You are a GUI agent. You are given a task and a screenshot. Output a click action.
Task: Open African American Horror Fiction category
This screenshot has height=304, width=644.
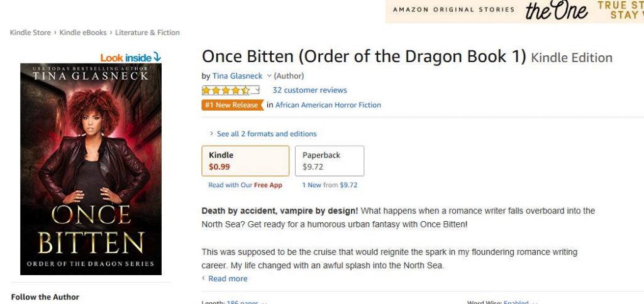[328, 105]
